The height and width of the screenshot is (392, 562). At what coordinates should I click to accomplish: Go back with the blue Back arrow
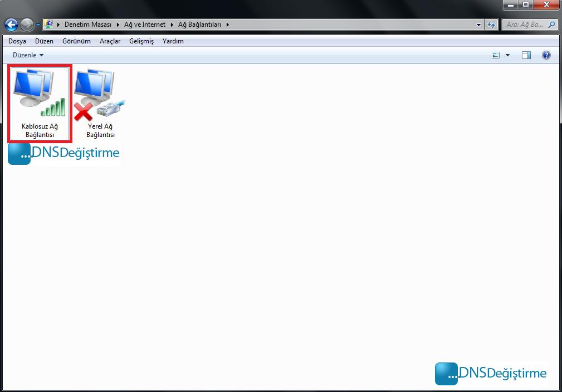tap(12, 24)
